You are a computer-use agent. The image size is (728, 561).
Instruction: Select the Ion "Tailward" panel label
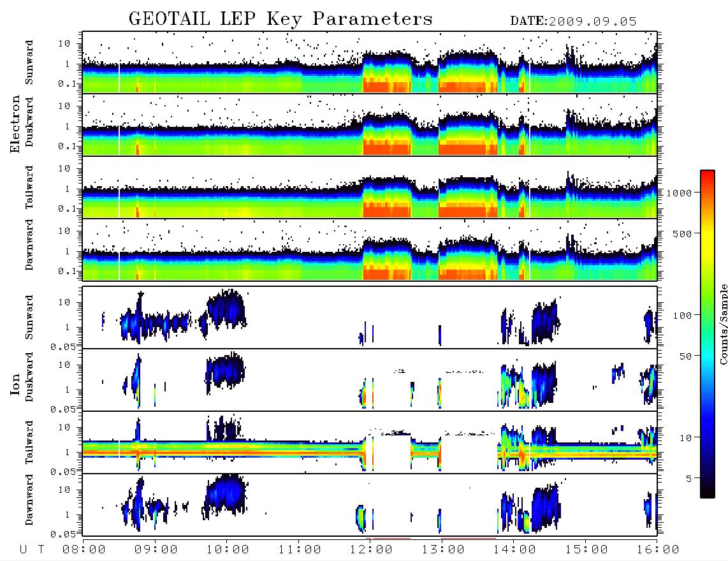click(29, 442)
